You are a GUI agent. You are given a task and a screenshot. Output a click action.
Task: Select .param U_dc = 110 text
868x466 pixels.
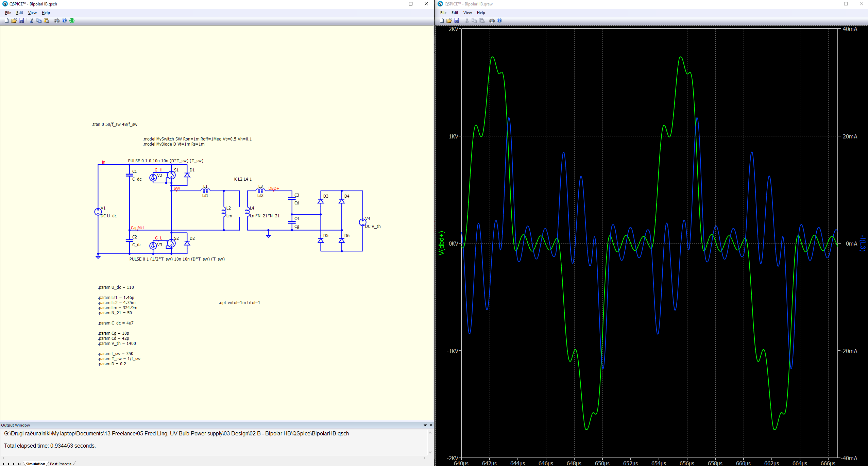[x=116, y=287]
